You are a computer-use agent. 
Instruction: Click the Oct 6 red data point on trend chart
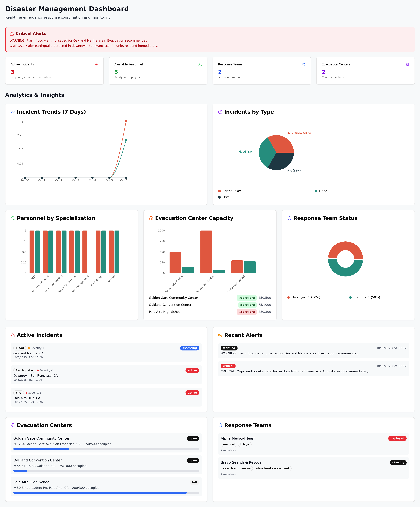(x=126, y=121)
